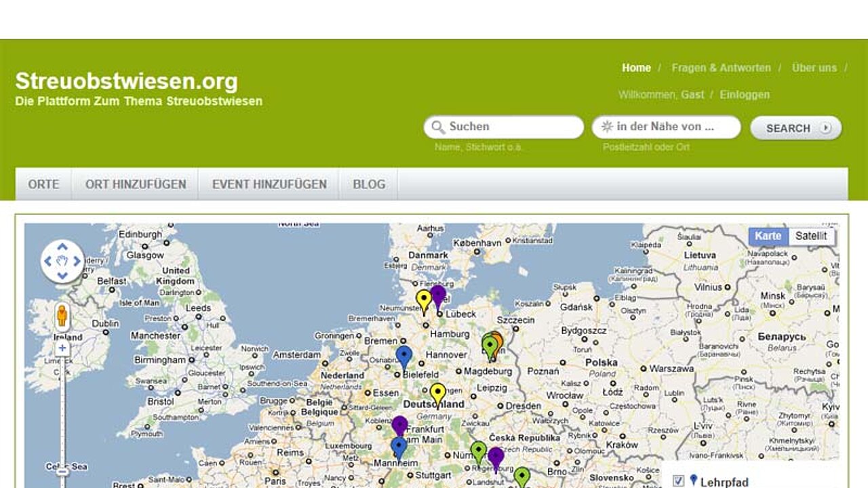
Task: Pan the map left with the arrow control
Action: pos(48,261)
